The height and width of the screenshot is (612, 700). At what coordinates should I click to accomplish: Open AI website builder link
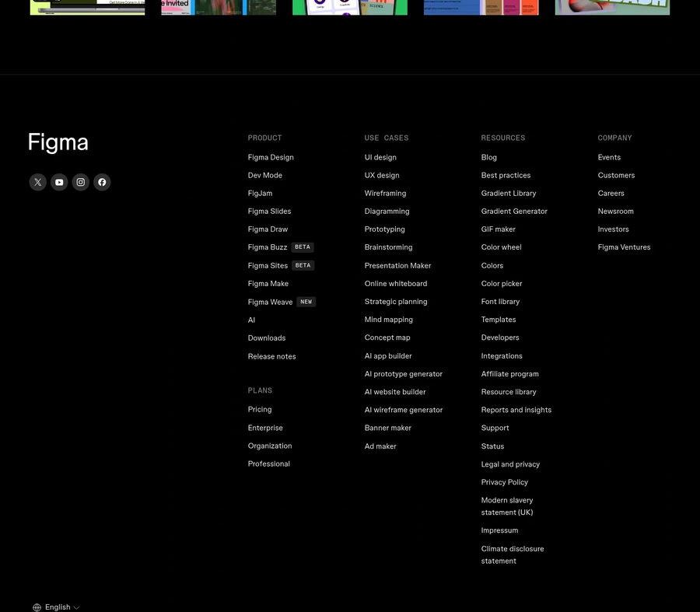tap(395, 392)
